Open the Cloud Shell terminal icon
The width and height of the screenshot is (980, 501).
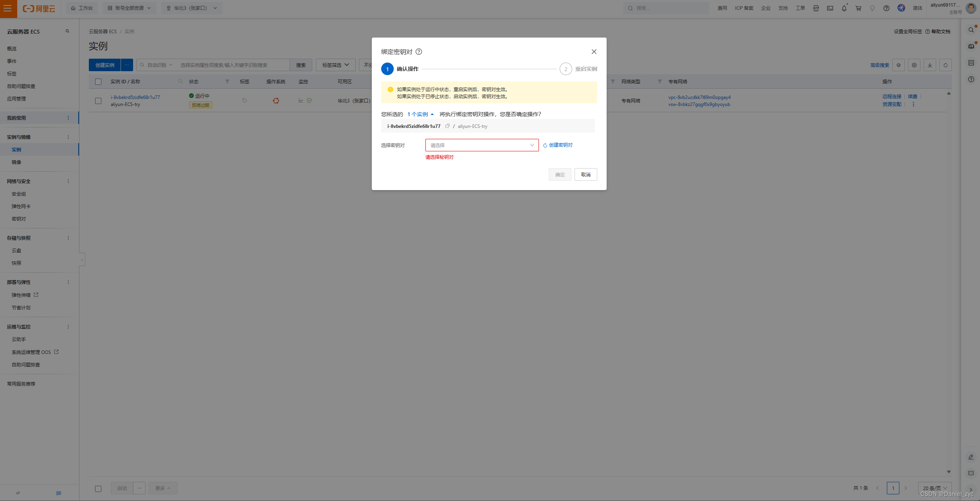click(830, 8)
